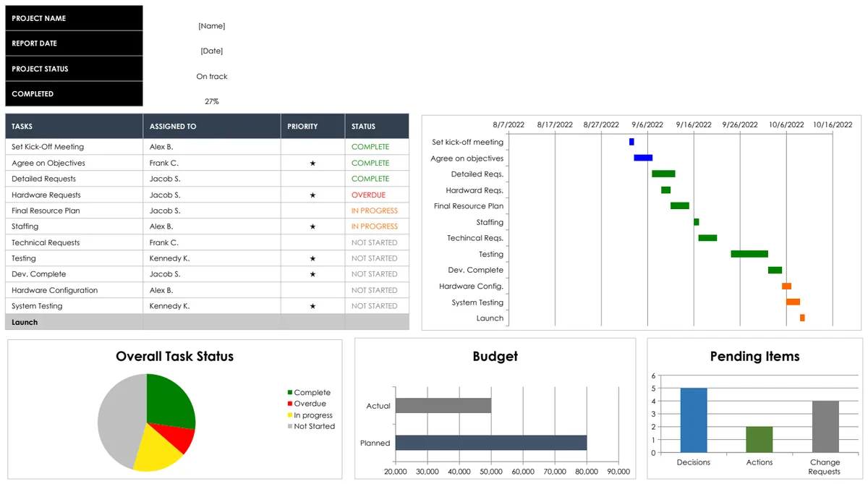Screen dimensions: 868x484
Task: Select the PROJECT STATUS header cell
Action: pos(74,69)
